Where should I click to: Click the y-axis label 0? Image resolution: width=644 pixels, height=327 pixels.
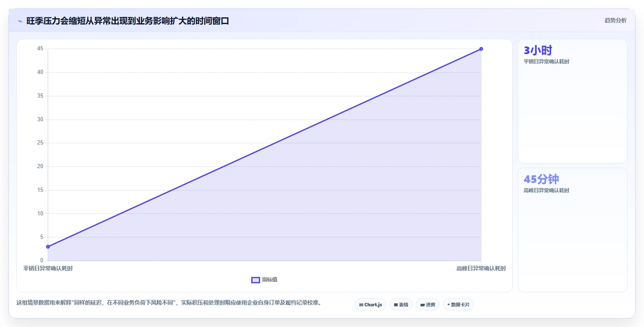coord(42,261)
